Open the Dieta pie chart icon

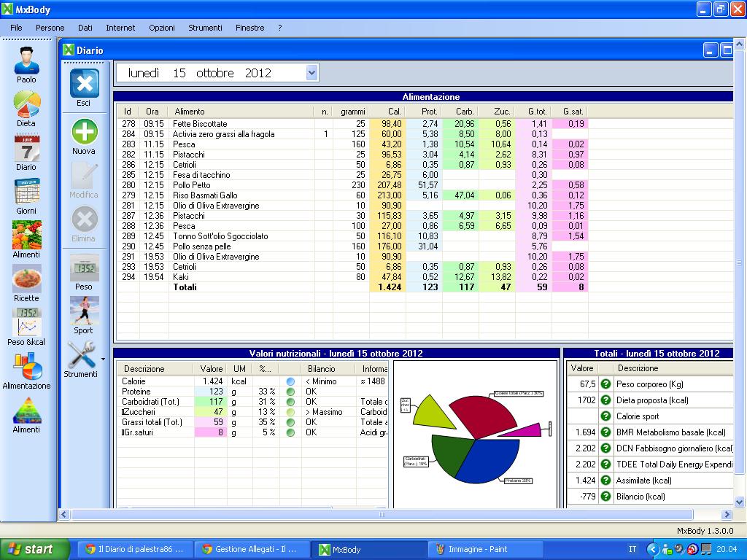26,105
